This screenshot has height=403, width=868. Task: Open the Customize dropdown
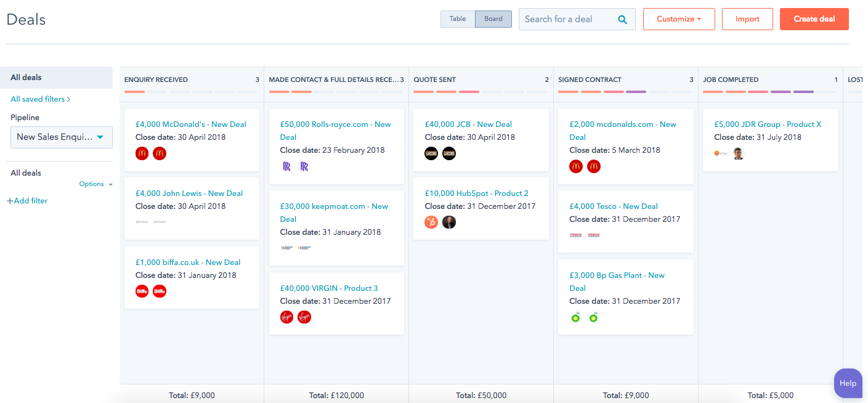click(679, 19)
